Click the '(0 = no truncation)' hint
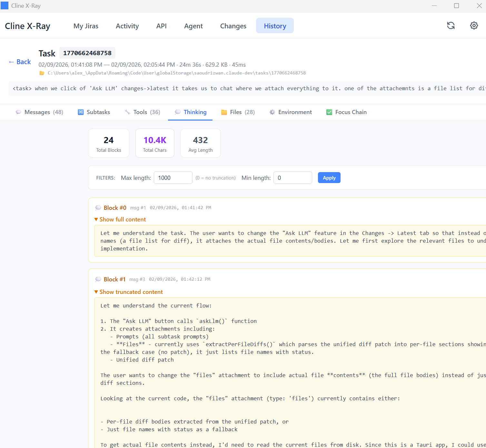Image resolution: width=486 pixels, height=448 pixels. [x=215, y=178]
